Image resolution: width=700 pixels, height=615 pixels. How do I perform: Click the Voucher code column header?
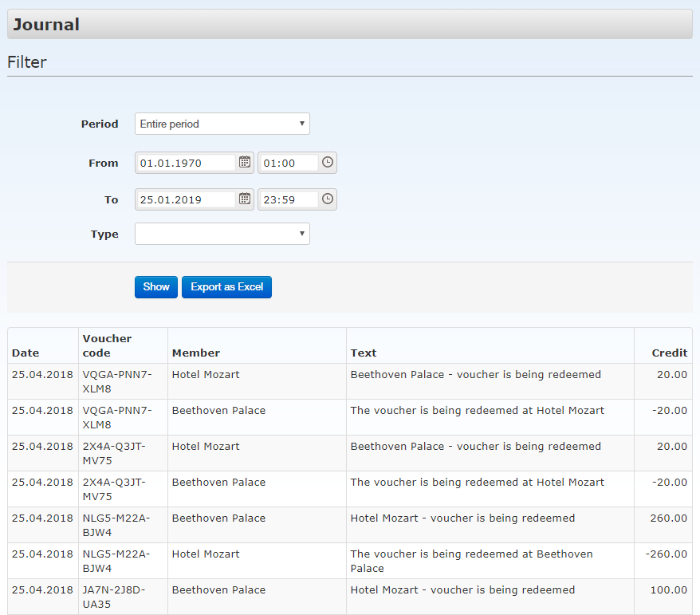[x=107, y=345]
